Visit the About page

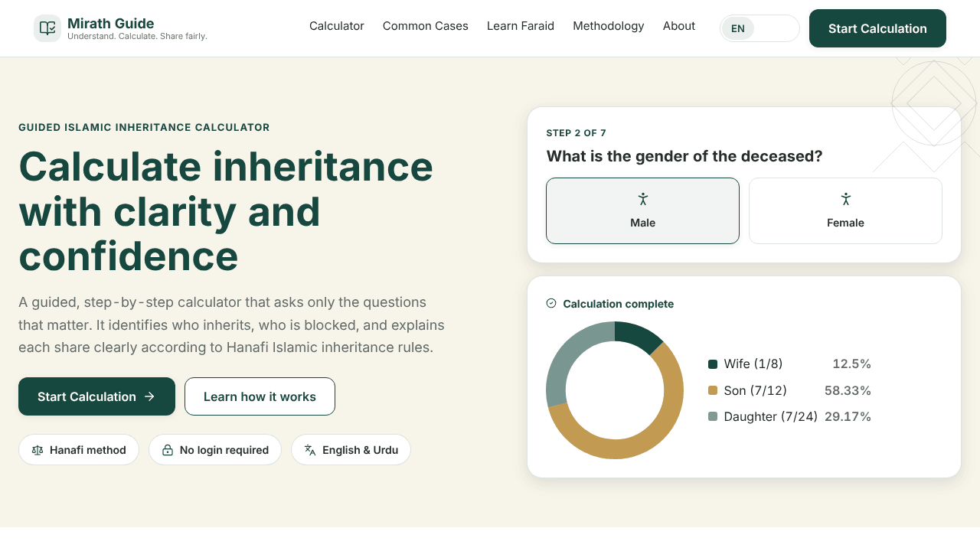pyautogui.click(x=679, y=26)
